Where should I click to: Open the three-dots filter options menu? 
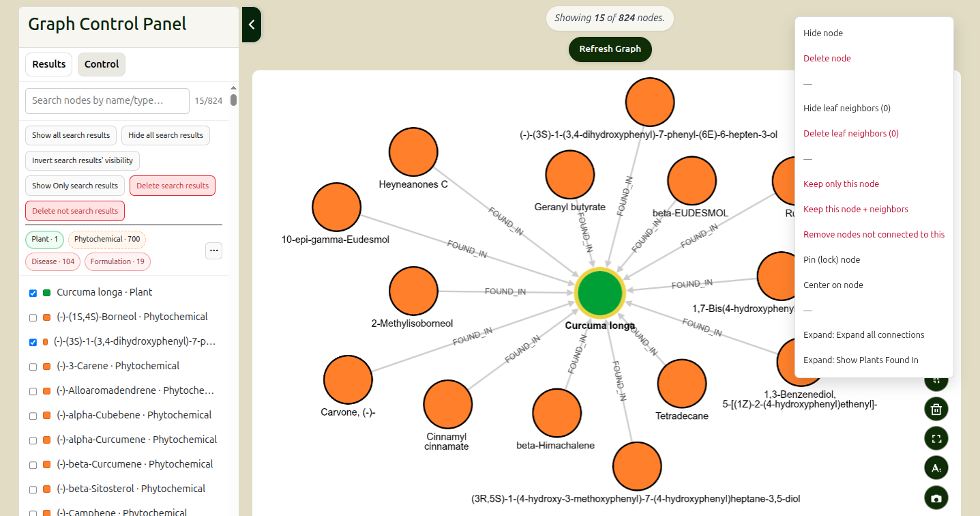coord(214,250)
